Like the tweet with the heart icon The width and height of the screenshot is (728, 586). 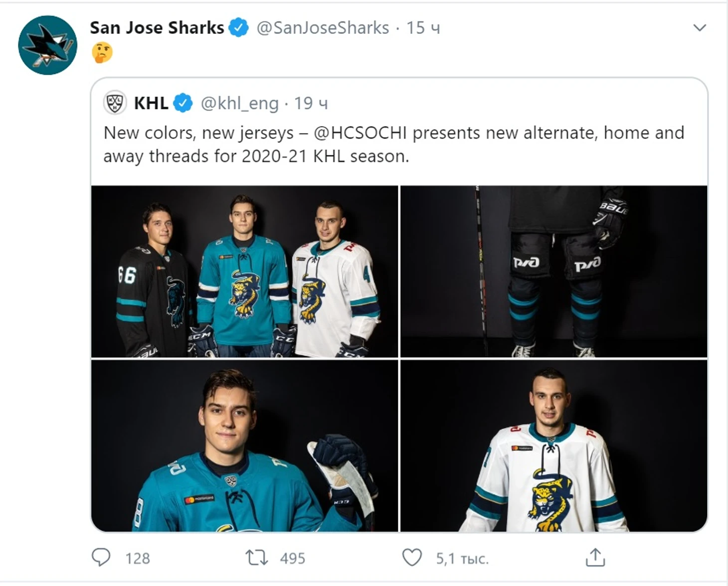click(x=412, y=557)
